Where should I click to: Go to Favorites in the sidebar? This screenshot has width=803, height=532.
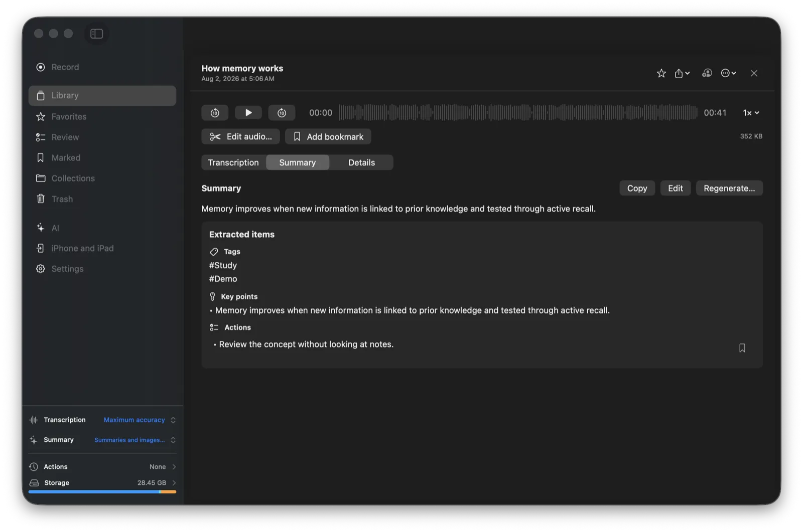[x=102, y=117]
